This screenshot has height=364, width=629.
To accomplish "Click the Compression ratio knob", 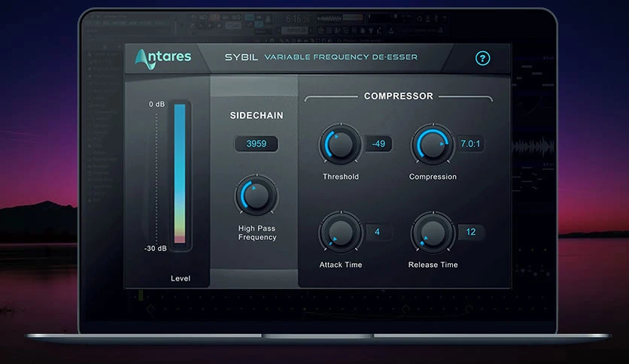I will (433, 144).
